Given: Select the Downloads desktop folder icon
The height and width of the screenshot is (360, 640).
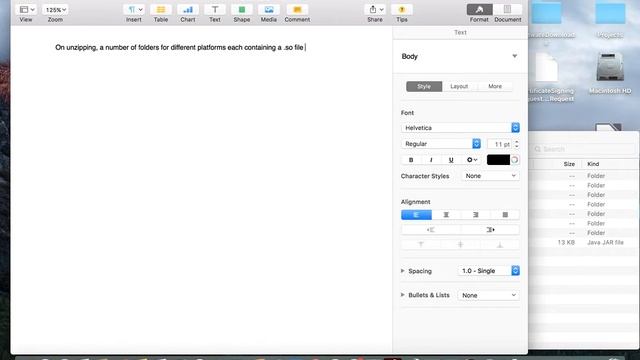Looking at the screenshot, I should click(547, 13).
